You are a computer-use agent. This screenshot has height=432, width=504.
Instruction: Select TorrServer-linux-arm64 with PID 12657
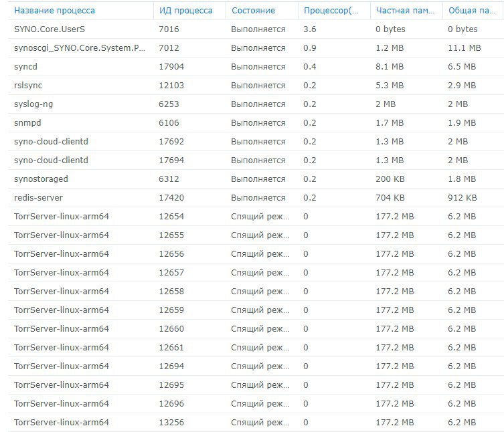coord(62,272)
